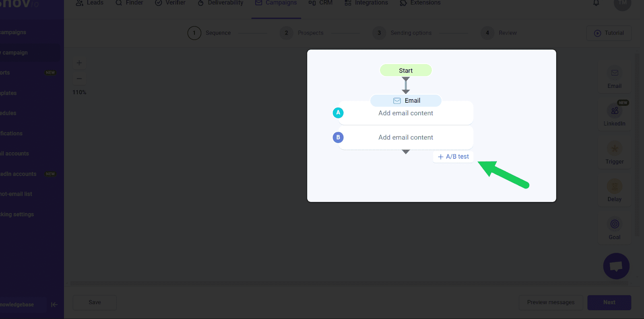Open the notifications bell
The image size is (644, 319).
596,3
